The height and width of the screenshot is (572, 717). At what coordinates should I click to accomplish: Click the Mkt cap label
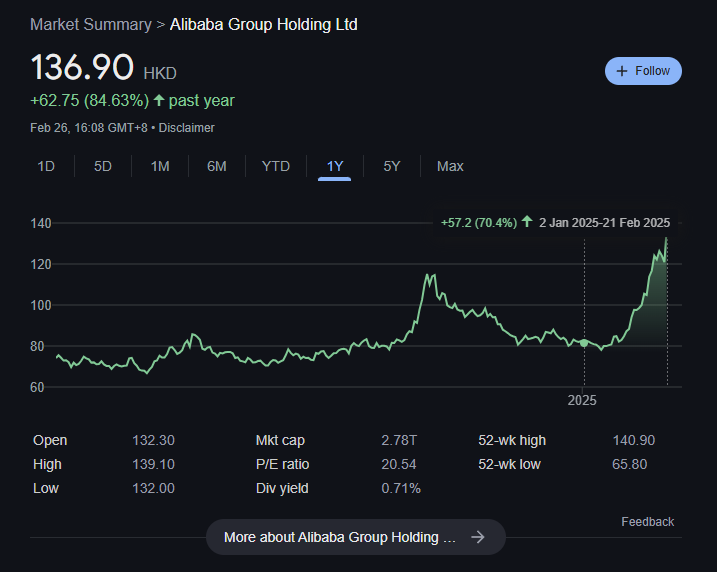pos(280,440)
